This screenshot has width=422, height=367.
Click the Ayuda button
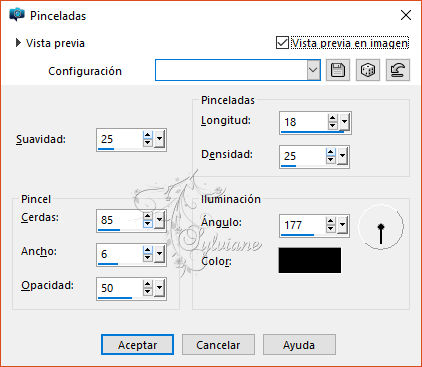(x=299, y=345)
